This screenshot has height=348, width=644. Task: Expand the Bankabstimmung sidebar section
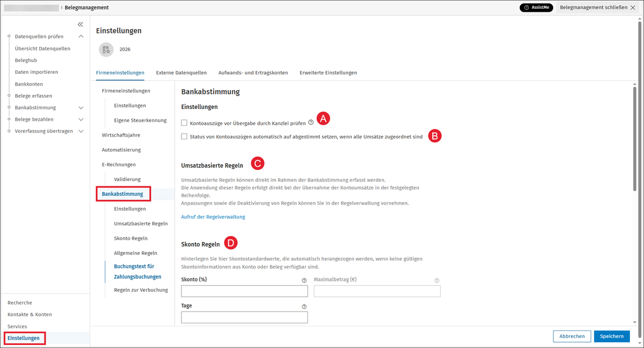point(81,108)
